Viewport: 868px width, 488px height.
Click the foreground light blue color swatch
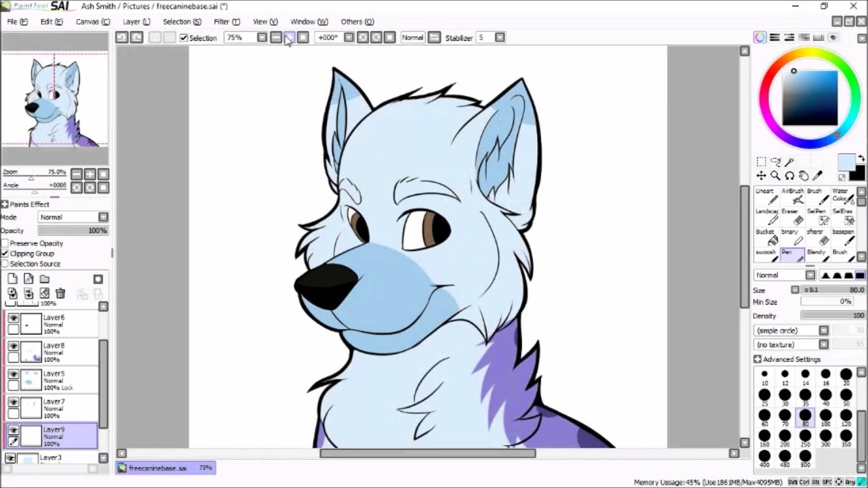pos(846,163)
